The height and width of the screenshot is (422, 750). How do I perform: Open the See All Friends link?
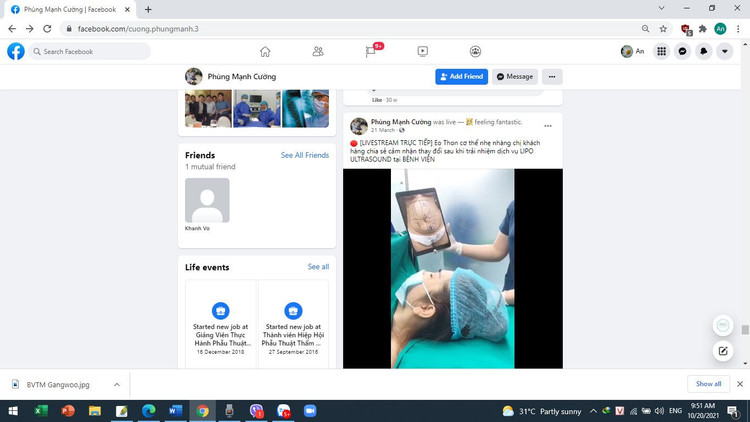click(x=305, y=156)
